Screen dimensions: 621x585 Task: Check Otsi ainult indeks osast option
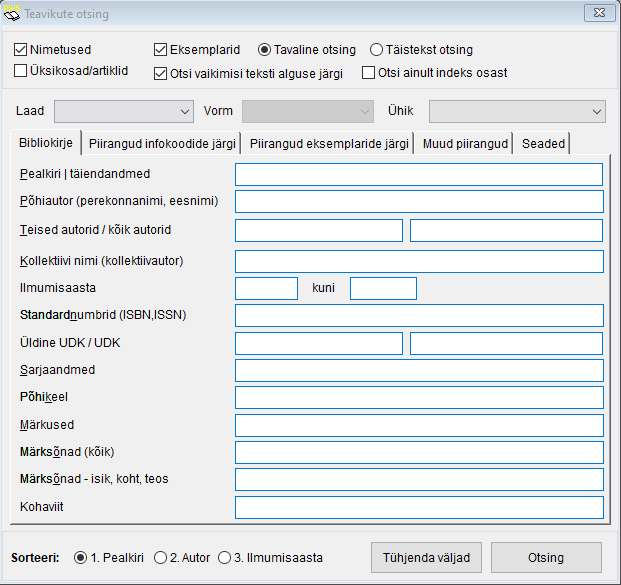pos(369,73)
